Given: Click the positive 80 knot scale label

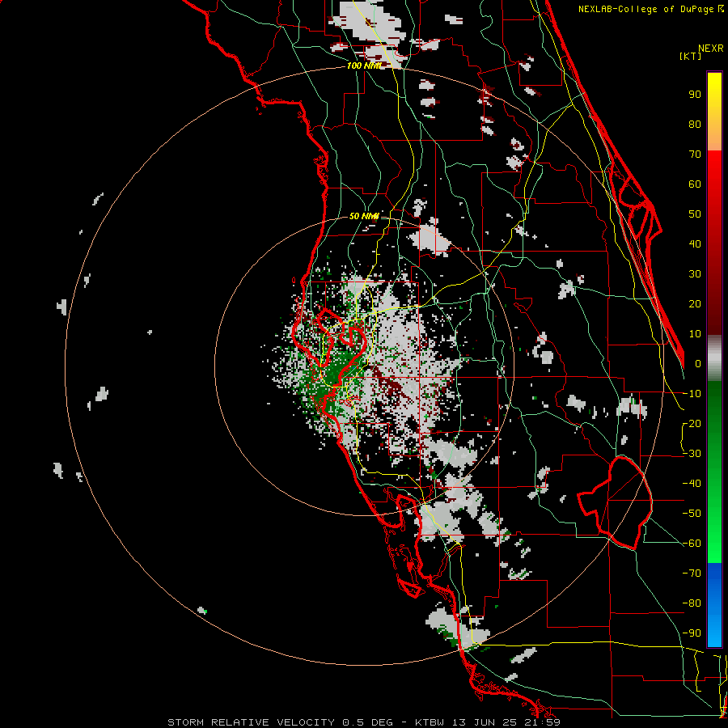Looking at the screenshot, I should pos(695,124).
